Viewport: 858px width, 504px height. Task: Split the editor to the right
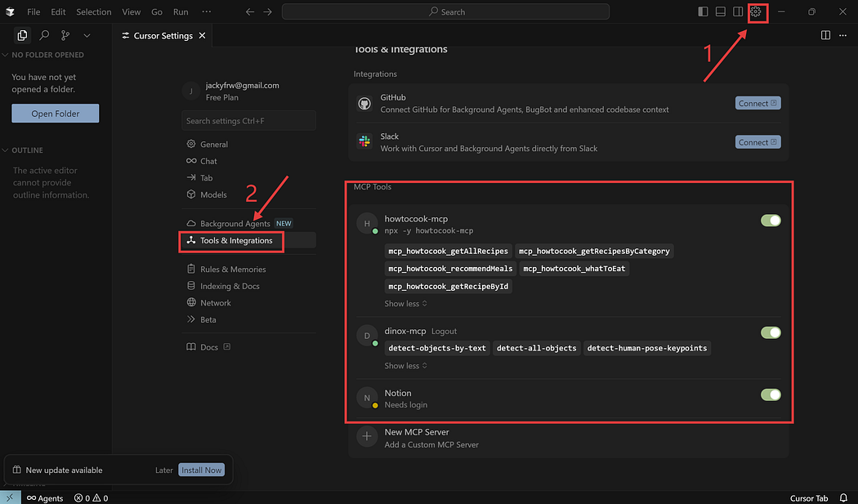(825, 36)
